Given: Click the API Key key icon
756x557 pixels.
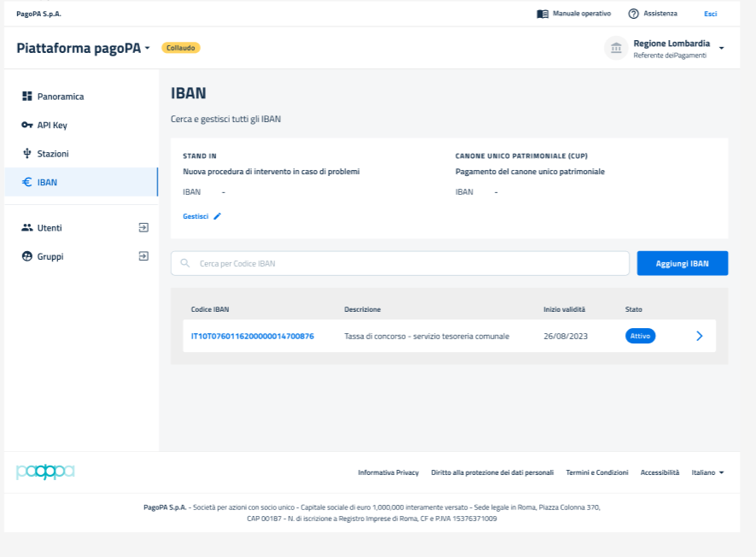Looking at the screenshot, I should pos(26,125).
